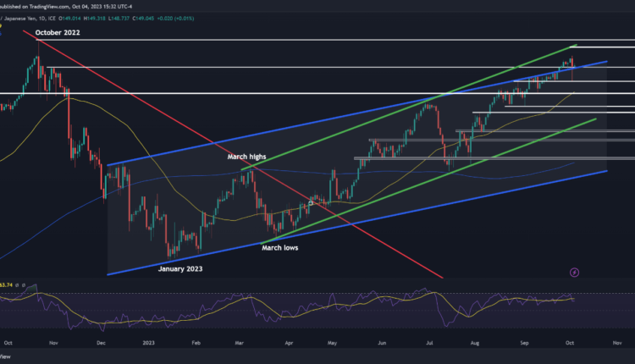Click the 'Sep' date on the time axis
Viewport: 635px width, 364px height.
[x=527, y=344]
